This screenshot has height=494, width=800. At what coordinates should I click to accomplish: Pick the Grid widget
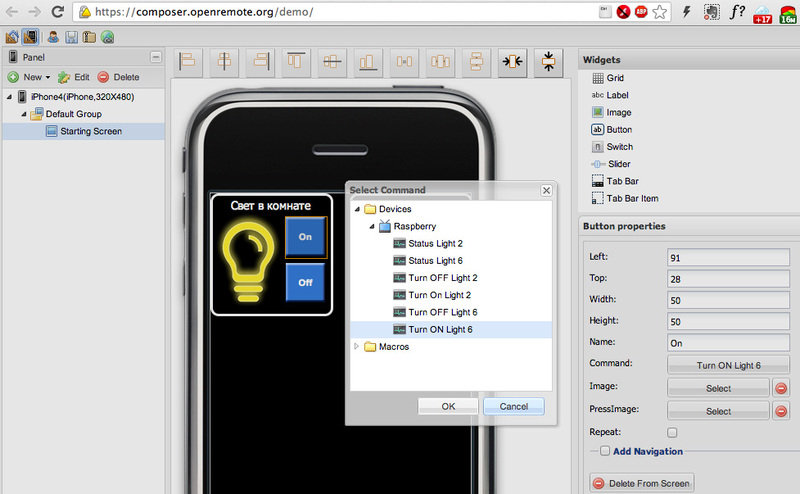click(x=608, y=78)
